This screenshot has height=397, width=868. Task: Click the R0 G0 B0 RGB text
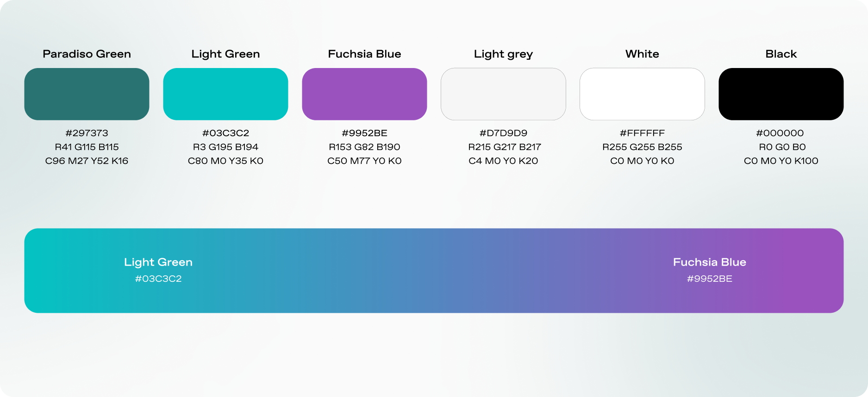782,147
